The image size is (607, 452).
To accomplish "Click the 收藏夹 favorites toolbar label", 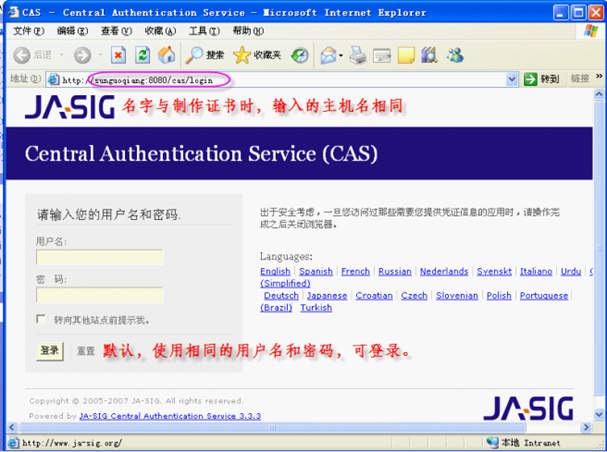I will 267,55.
